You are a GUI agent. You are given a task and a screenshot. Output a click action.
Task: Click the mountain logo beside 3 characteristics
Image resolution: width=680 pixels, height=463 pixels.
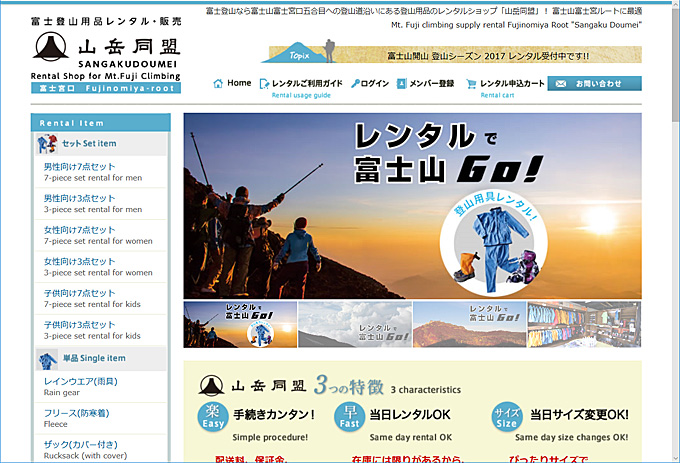point(211,385)
